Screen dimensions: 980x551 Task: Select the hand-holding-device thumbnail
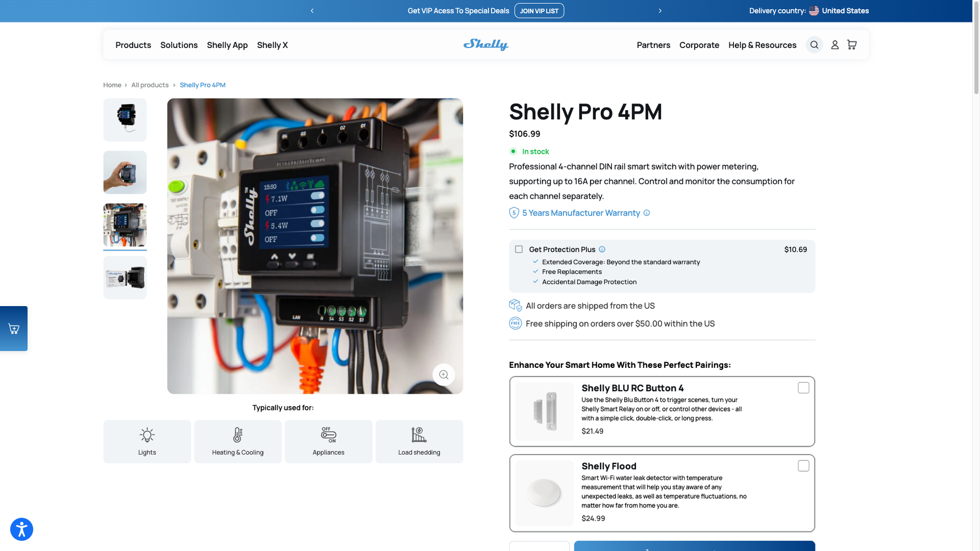(125, 172)
